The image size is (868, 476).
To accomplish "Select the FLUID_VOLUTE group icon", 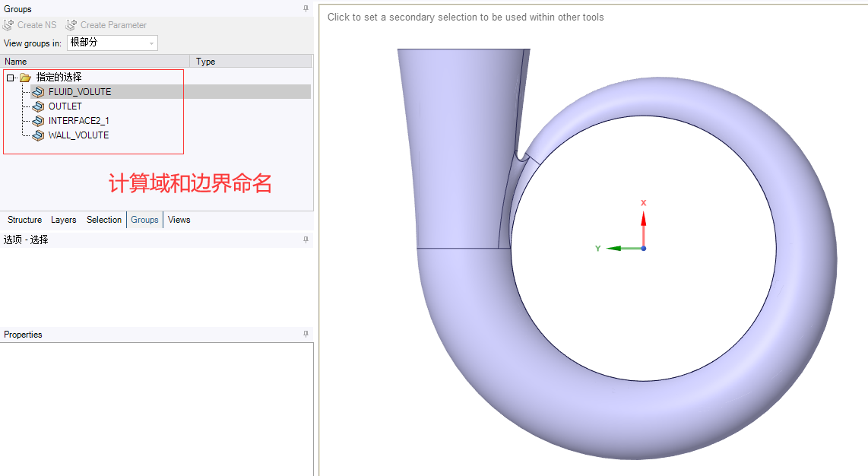I will tap(38, 92).
